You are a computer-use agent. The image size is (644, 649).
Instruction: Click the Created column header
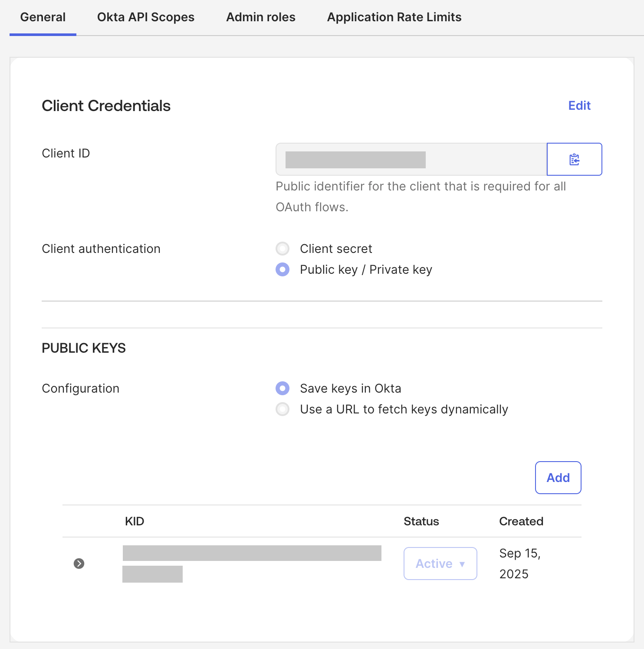point(521,521)
